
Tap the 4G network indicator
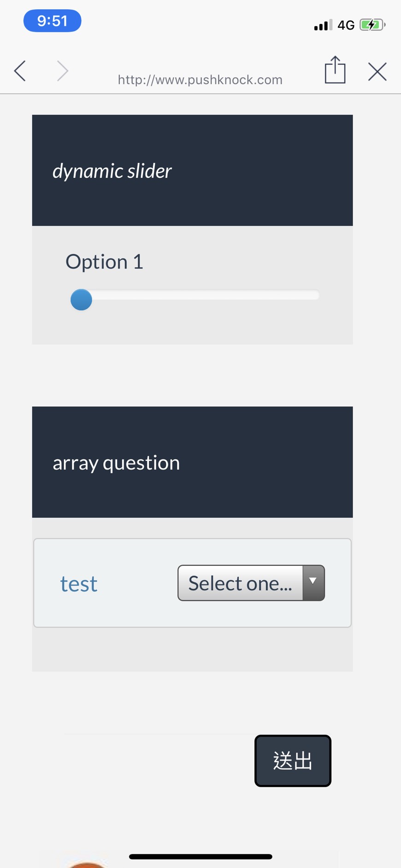[x=346, y=25]
